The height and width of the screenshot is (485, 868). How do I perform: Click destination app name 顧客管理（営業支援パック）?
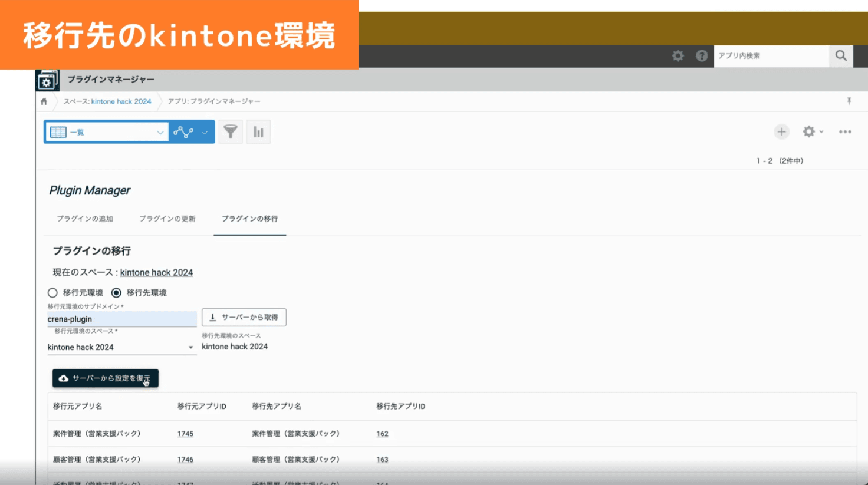point(297,459)
